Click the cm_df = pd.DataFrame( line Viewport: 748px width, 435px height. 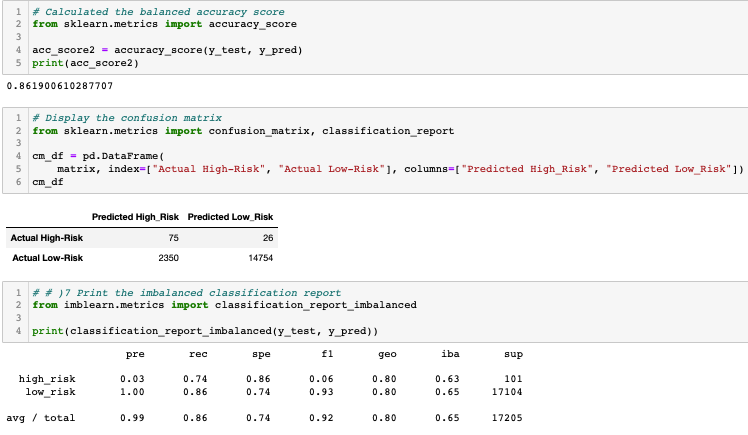pos(98,156)
